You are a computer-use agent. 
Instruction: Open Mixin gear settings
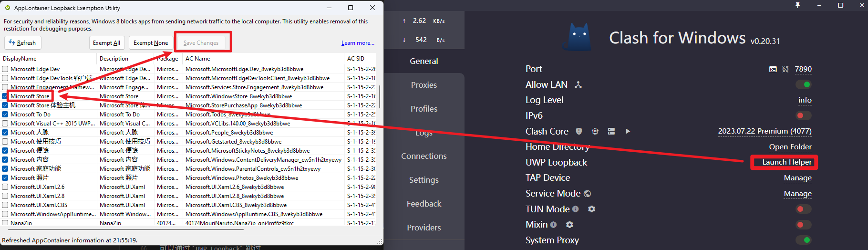coord(569,225)
